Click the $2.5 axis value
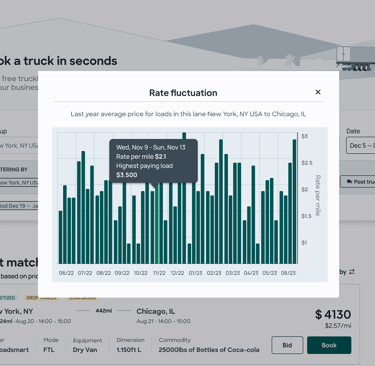The image size is (375, 366). [x=307, y=163]
